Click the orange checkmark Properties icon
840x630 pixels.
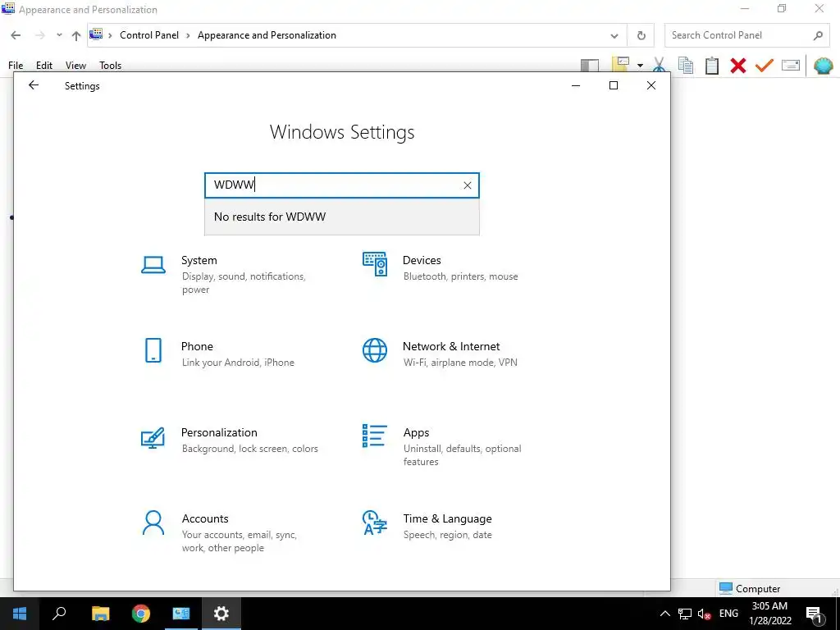[765, 66]
